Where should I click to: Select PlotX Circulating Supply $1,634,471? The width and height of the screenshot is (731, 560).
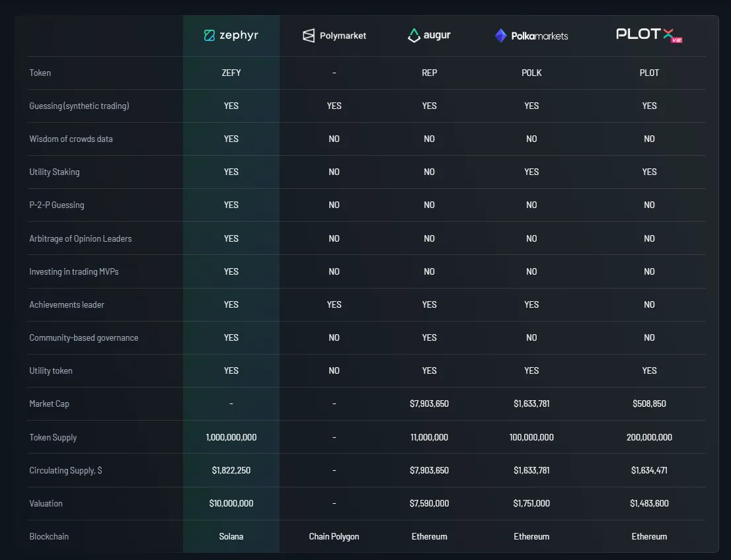650,471
